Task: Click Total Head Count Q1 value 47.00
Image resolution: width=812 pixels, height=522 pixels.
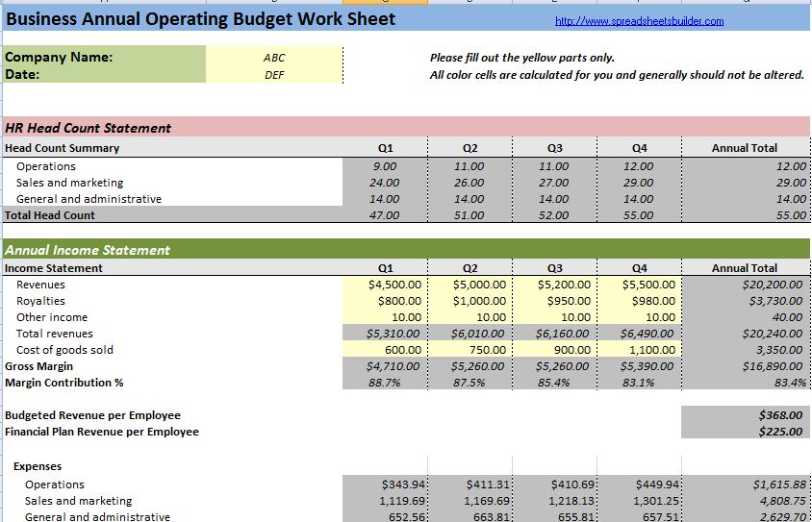Action: pos(385,215)
